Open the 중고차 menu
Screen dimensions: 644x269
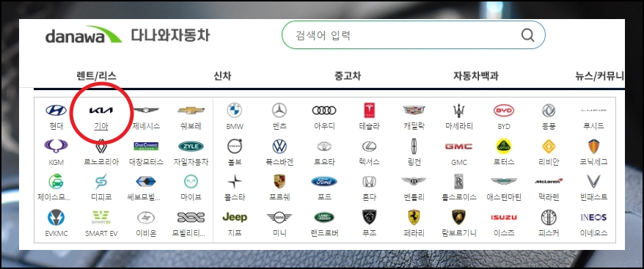pyautogui.click(x=348, y=76)
